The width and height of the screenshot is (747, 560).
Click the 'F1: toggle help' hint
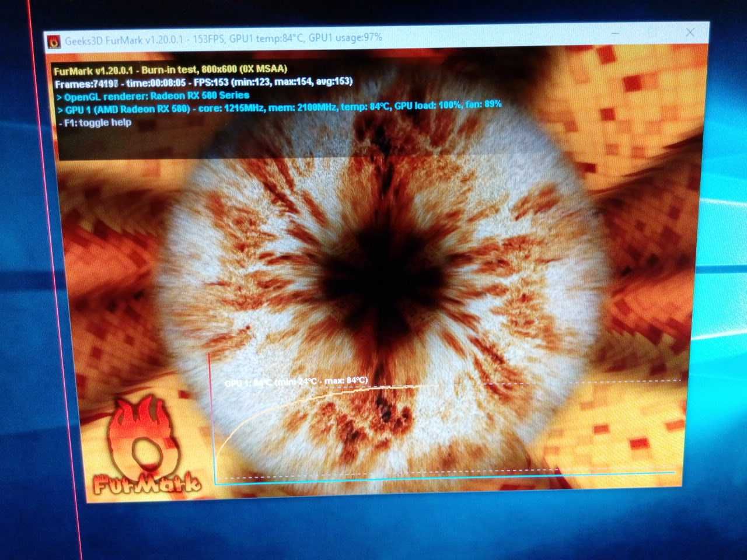pyautogui.click(x=95, y=123)
